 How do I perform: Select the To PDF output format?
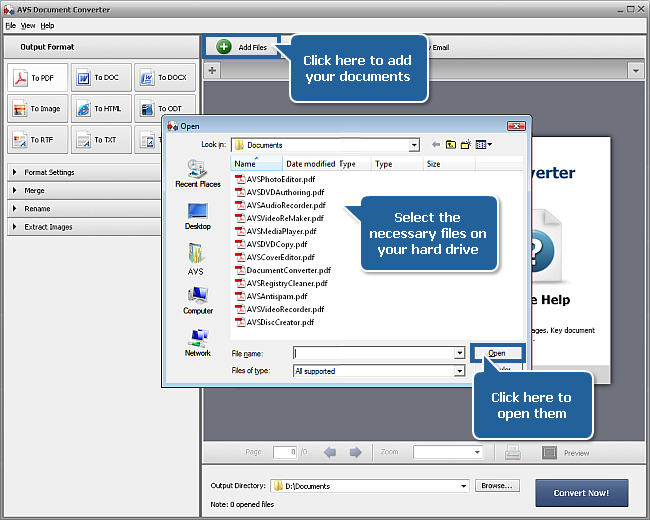(x=38, y=78)
